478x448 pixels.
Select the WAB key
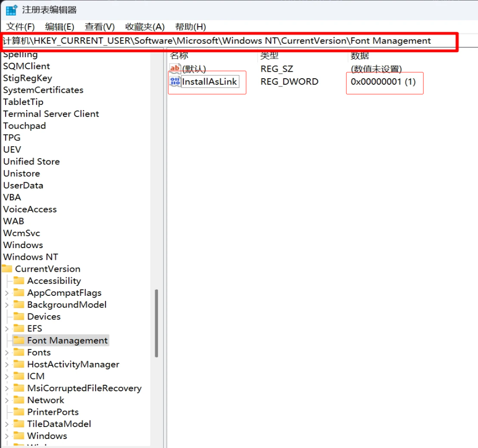click(x=13, y=221)
